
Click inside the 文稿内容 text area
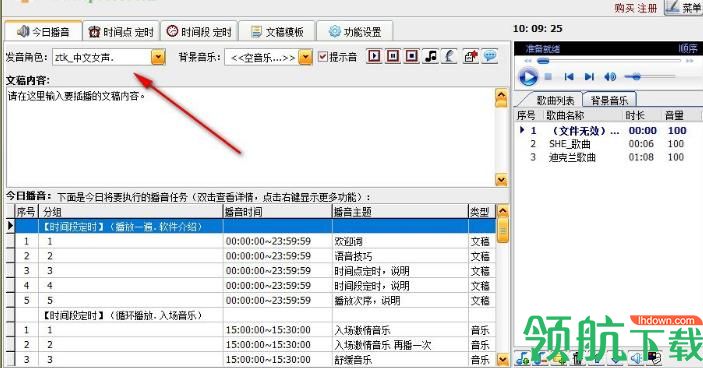[250, 137]
